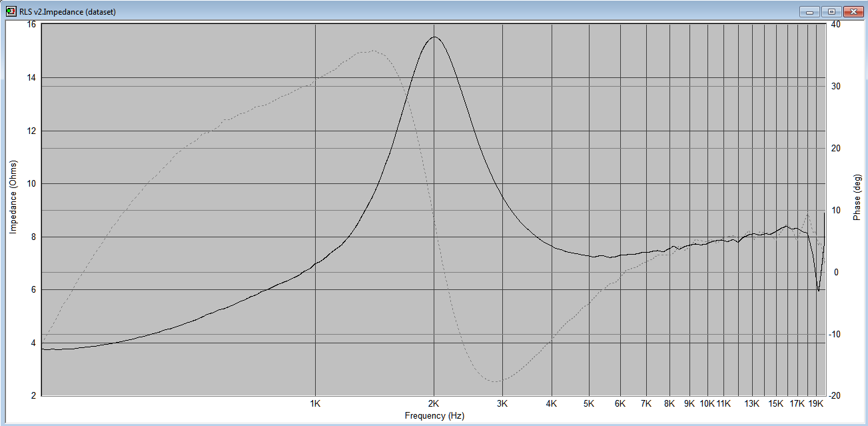Click the window icon in the title bar
Image resolution: width=868 pixels, height=426 pixels.
pos(11,12)
